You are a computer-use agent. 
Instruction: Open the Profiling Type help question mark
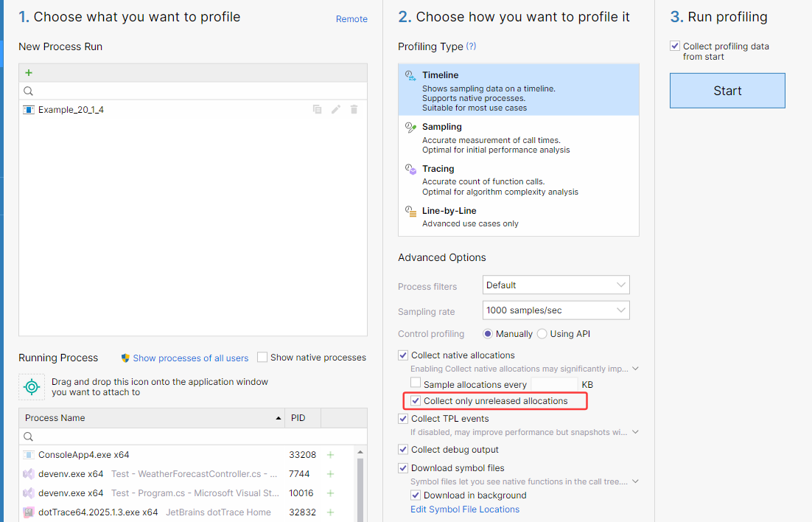(x=471, y=46)
